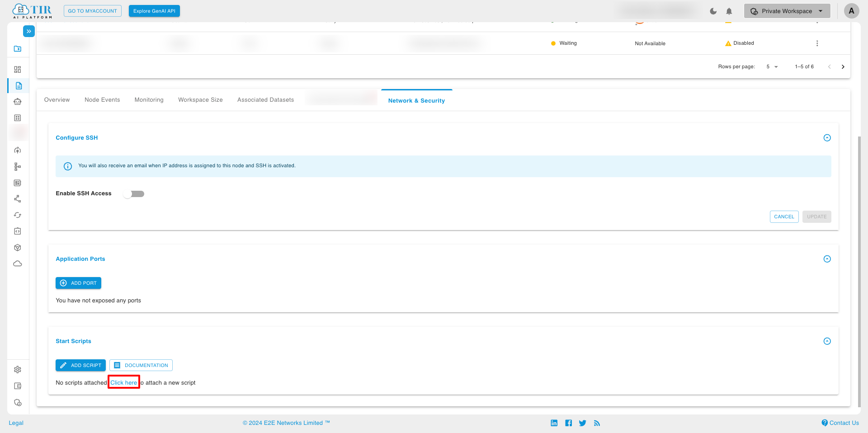Expand the sidebar with the double-chevron button
Screen dimensions: 868x433
pos(28,31)
